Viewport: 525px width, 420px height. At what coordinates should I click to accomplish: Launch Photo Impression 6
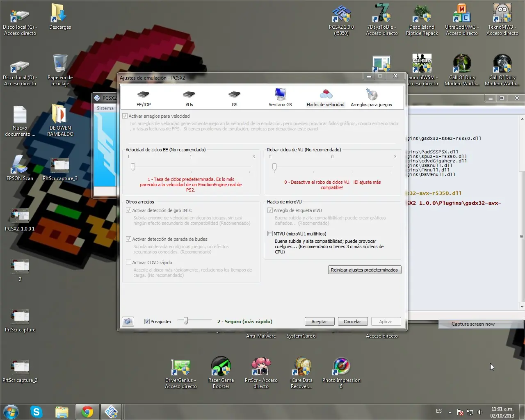[x=341, y=373]
